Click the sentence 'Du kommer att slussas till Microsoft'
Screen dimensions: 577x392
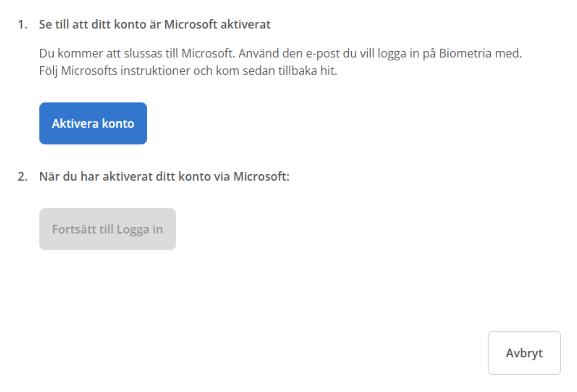(137, 53)
